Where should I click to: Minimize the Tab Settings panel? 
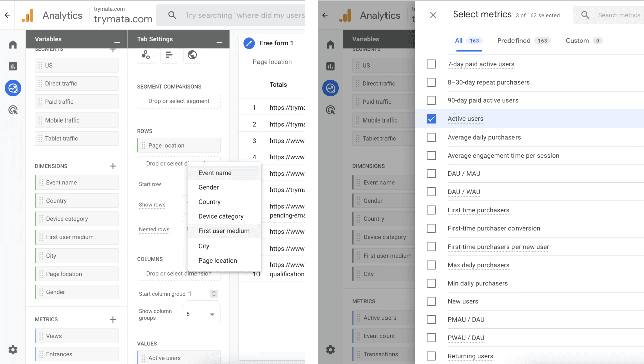(219, 42)
